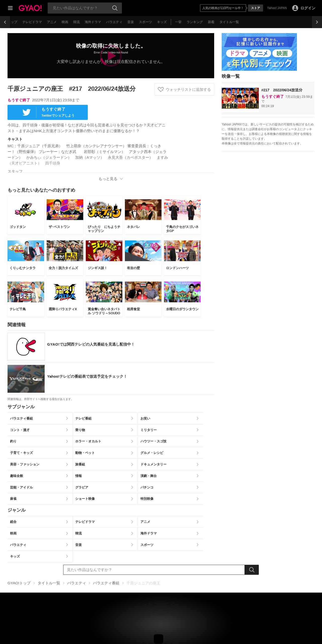Open ショート映像 subgenre row
Viewport: 322px width, 644px height.
click(x=105, y=499)
